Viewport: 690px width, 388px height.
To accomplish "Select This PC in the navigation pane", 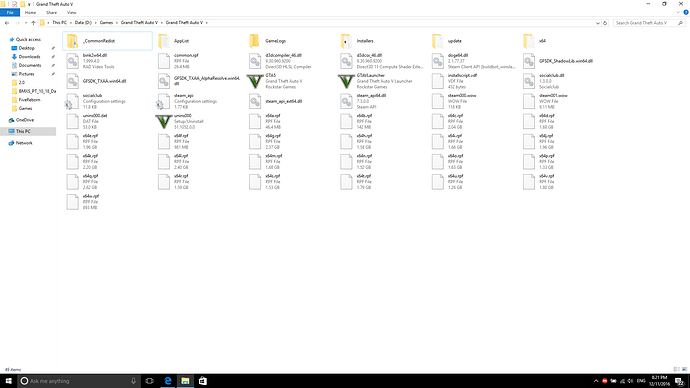I will tap(23, 132).
